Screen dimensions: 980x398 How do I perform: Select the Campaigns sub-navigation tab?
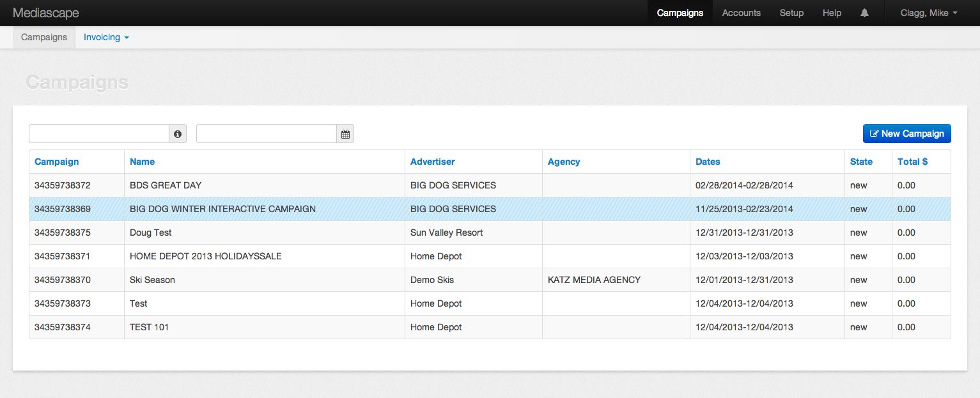coord(44,37)
